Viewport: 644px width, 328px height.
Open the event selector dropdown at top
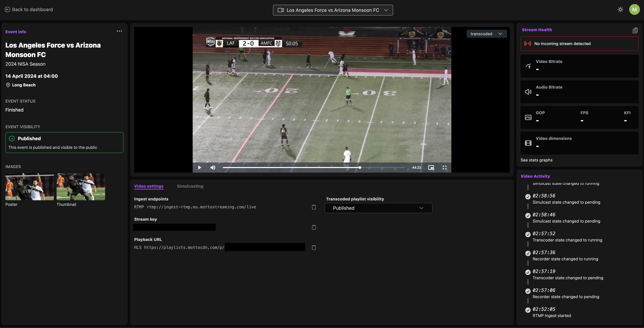tap(333, 10)
